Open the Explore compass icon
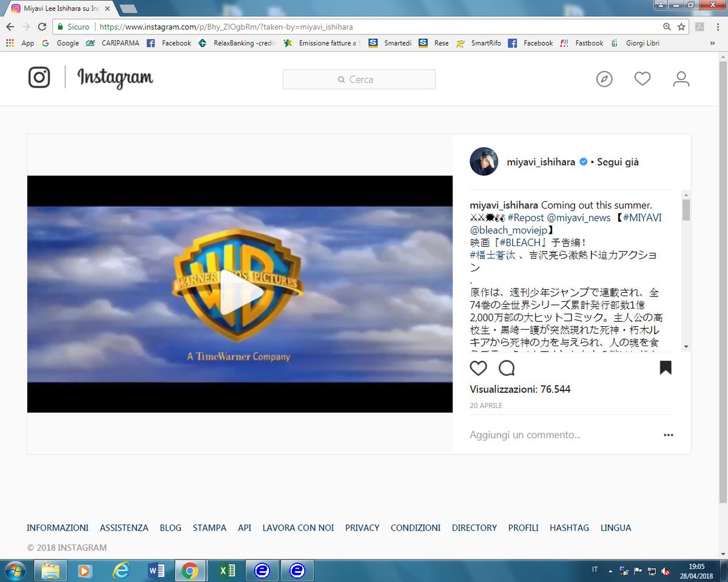The height and width of the screenshot is (582, 728). [604, 79]
